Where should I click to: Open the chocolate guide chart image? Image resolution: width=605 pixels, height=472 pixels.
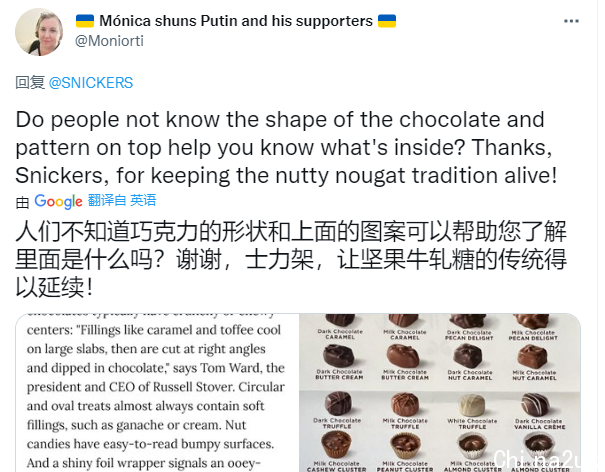[440, 392]
